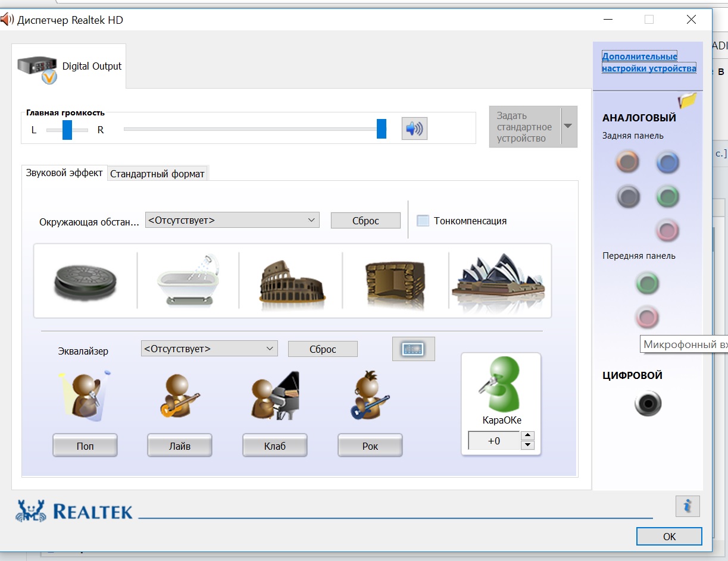728x561 pixels.
Task: Decrease the Karaoke key value
Action: [x=527, y=445]
